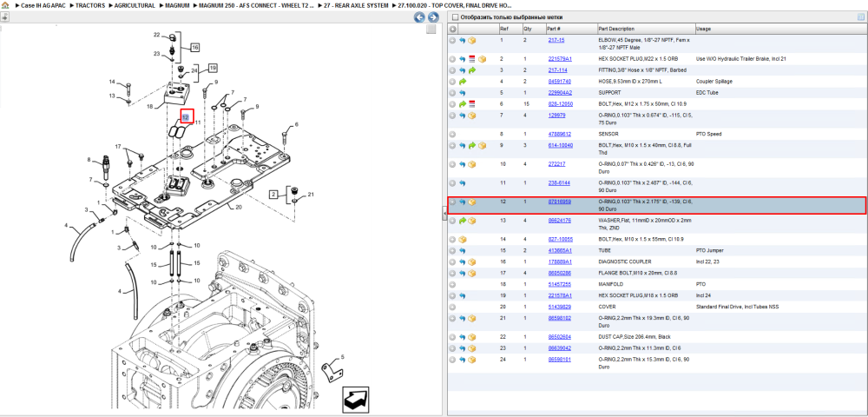Open MAGNUM breadcrumb
The image size is (868, 417).
(178, 5)
